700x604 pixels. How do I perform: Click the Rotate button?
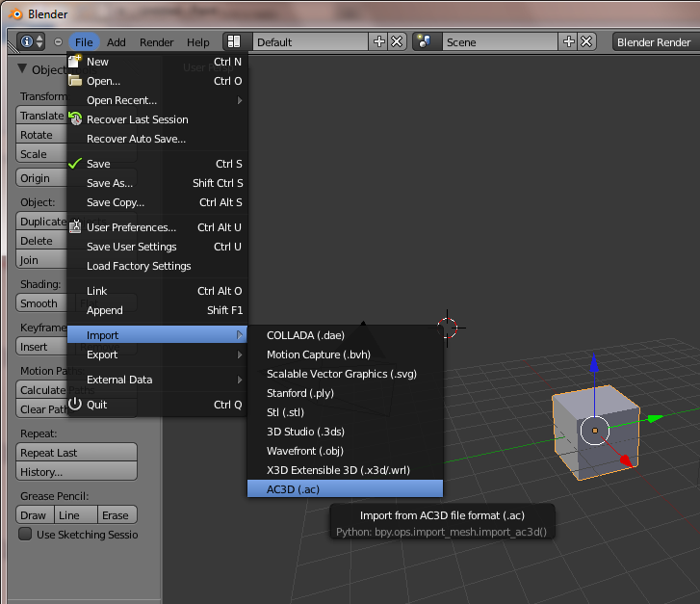tap(41, 135)
